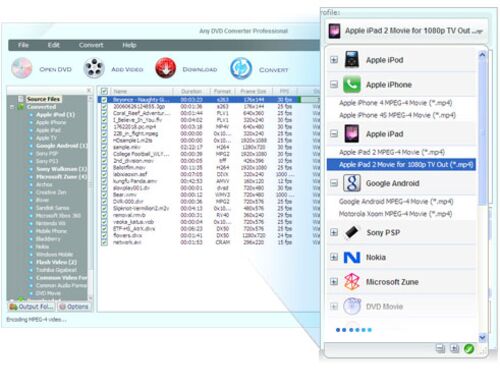Collapse the Apple iPhone group

334,84
